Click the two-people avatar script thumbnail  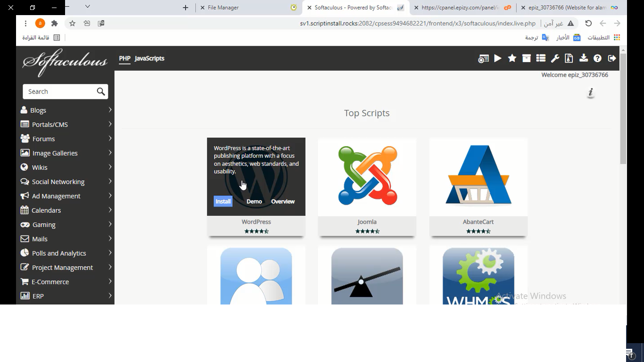256,276
